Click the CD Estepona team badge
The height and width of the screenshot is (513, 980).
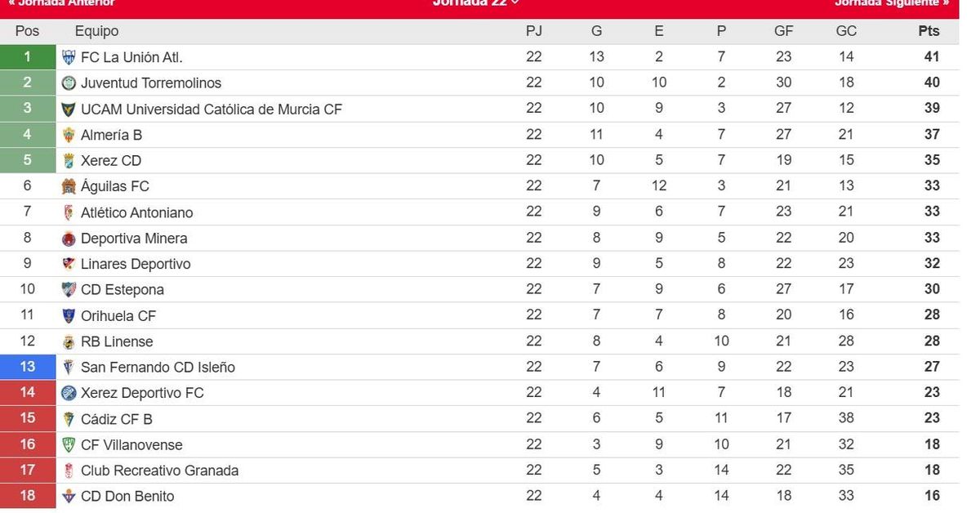tap(69, 290)
